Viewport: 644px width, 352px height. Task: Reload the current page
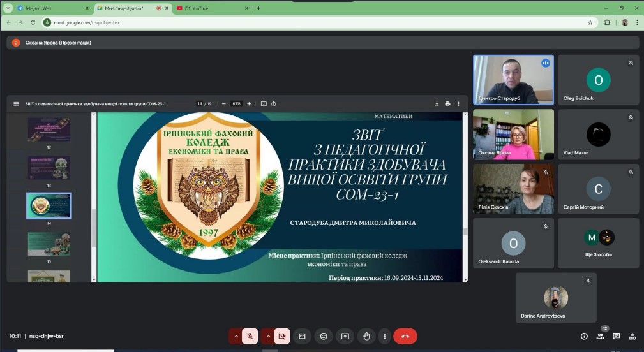point(33,22)
